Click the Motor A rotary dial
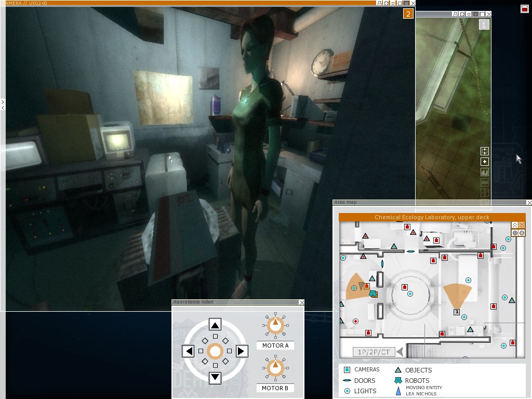The image size is (532, 399). (275, 325)
